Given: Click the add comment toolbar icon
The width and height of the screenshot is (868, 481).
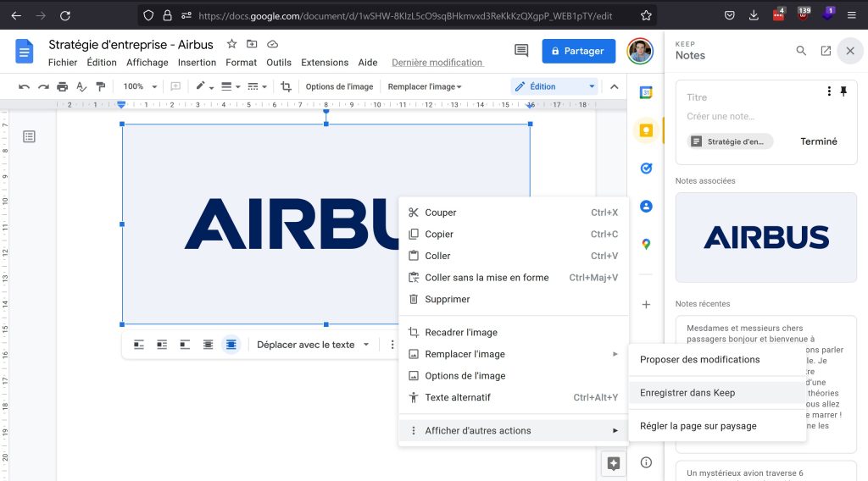Looking at the screenshot, I should tap(175, 87).
